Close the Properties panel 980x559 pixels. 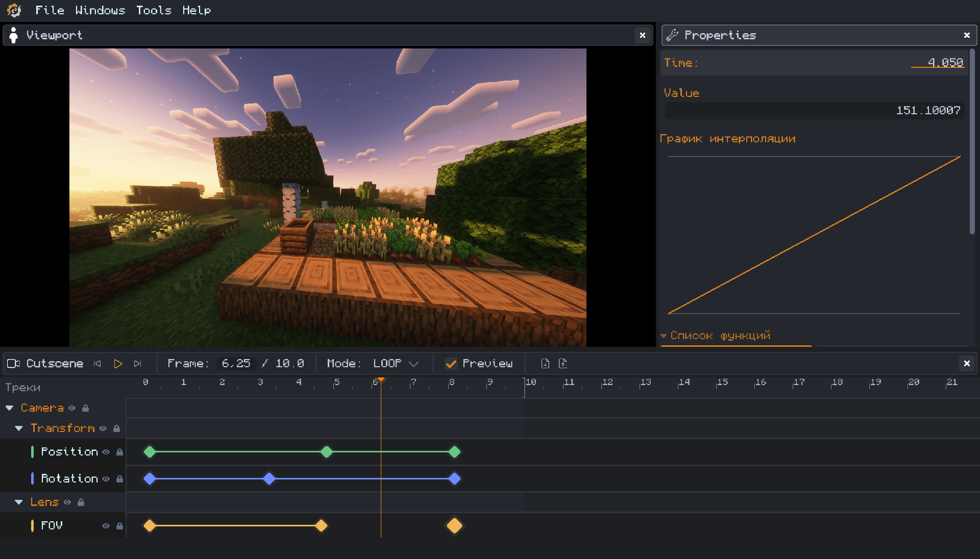click(967, 35)
